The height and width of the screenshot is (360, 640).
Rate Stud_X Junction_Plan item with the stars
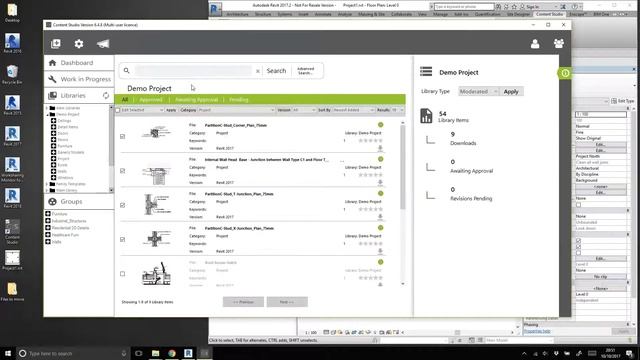(x=370, y=244)
